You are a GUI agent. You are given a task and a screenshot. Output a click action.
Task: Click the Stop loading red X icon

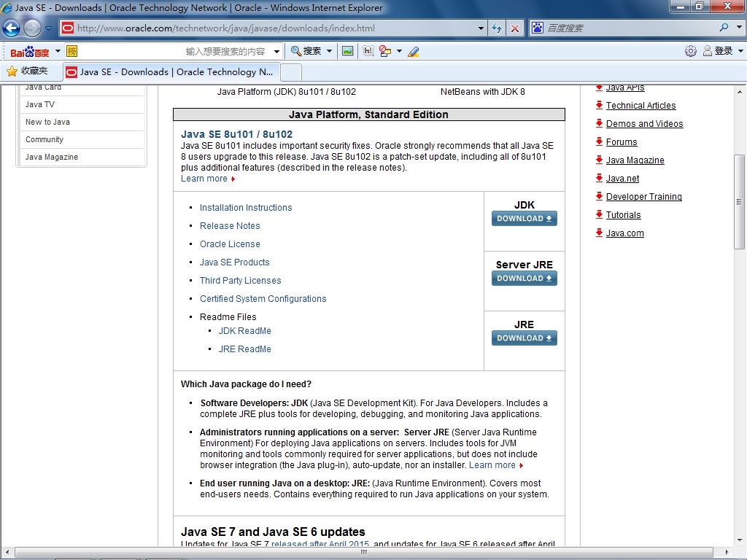pos(514,28)
